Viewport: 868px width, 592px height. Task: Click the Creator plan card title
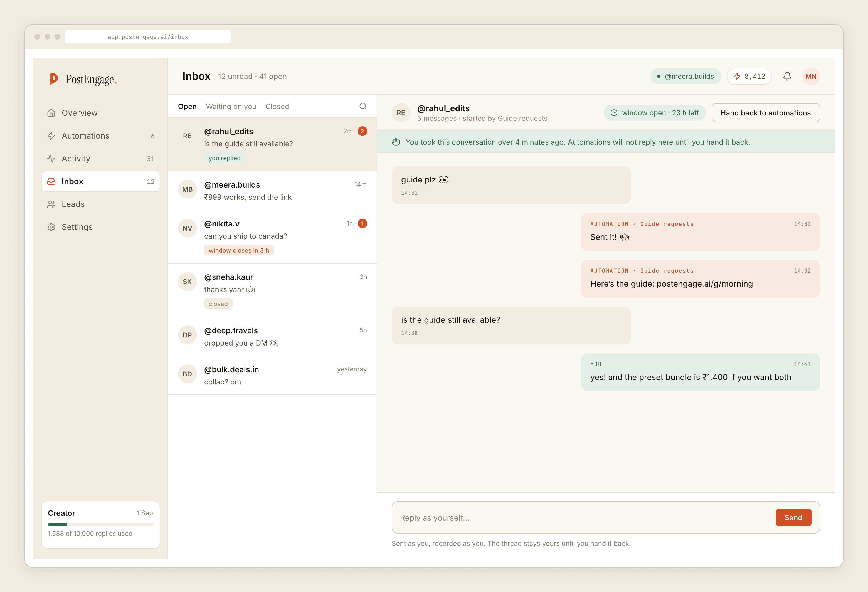point(61,513)
